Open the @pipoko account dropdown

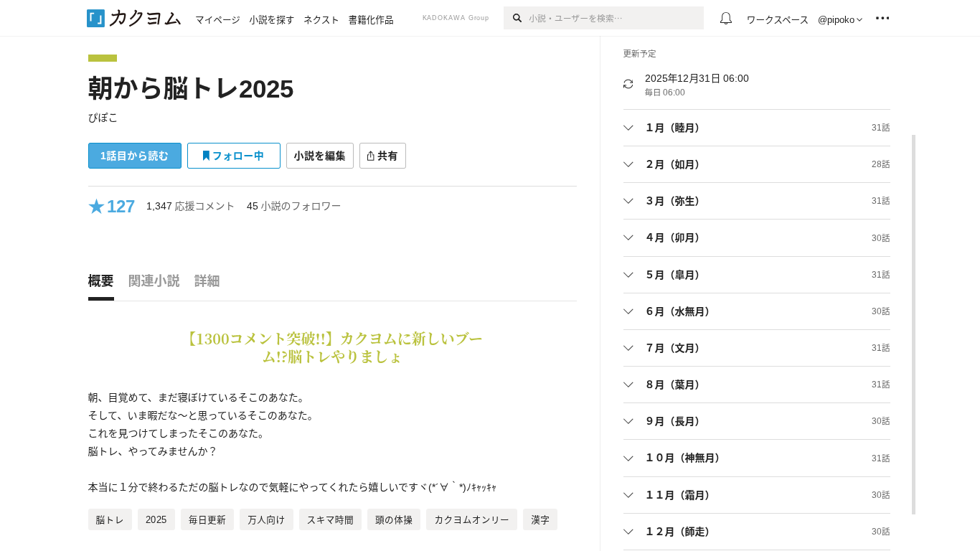839,19
